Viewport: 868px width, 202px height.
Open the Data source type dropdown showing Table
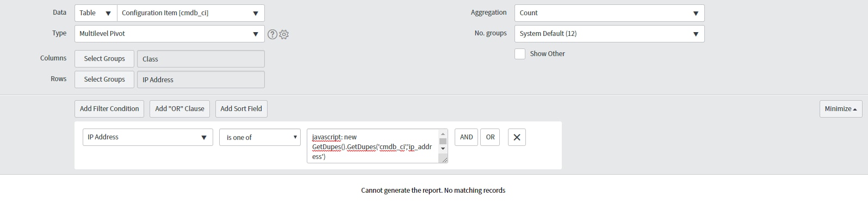click(x=96, y=13)
